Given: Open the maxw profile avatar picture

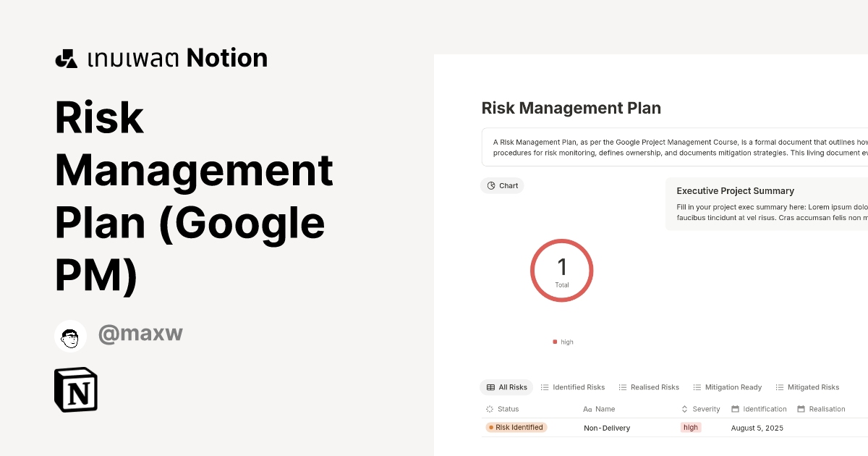Looking at the screenshot, I should [70, 336].
